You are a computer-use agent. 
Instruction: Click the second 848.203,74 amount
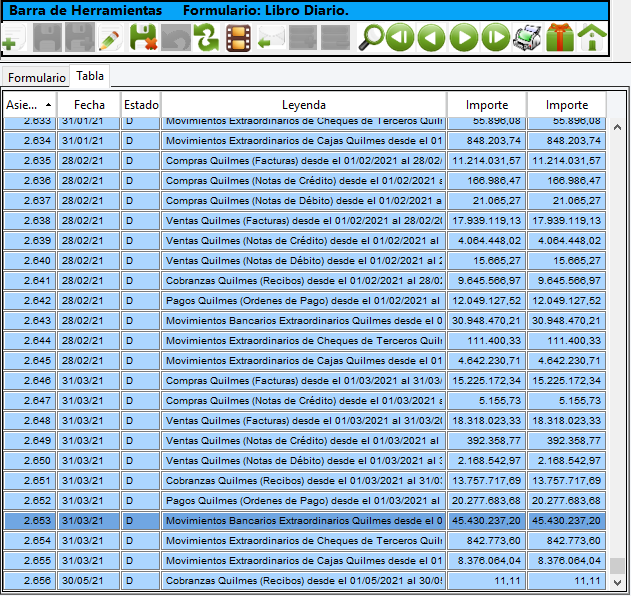click(x=567, y=140)
